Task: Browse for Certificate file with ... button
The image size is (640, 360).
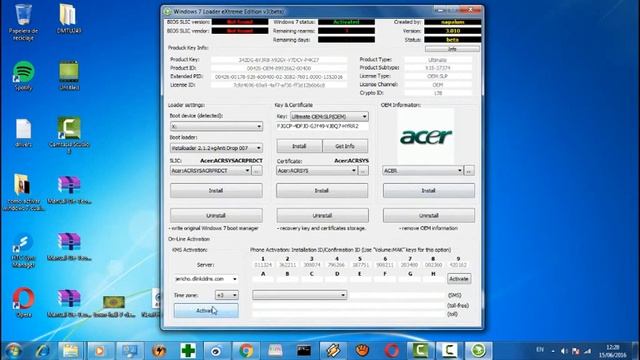Action: point(363,171)
